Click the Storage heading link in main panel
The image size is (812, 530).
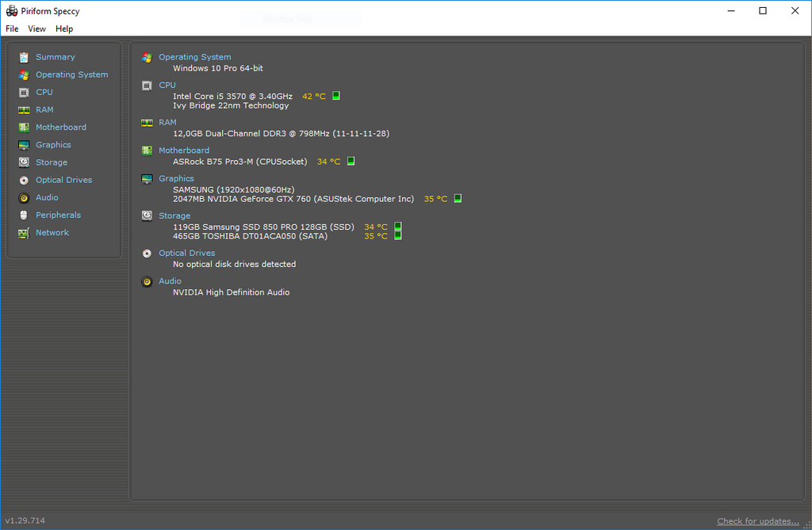tap(174, 215)
